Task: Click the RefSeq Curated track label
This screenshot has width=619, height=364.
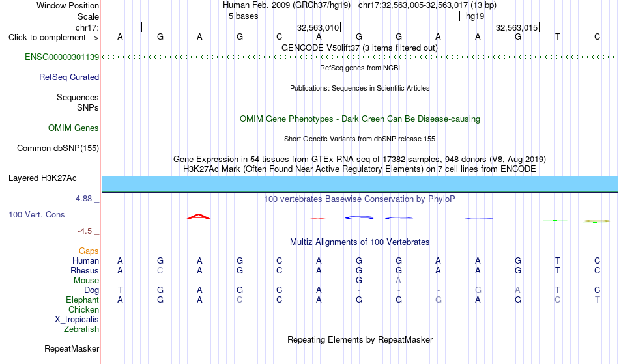Action: [x=68, y=77]
